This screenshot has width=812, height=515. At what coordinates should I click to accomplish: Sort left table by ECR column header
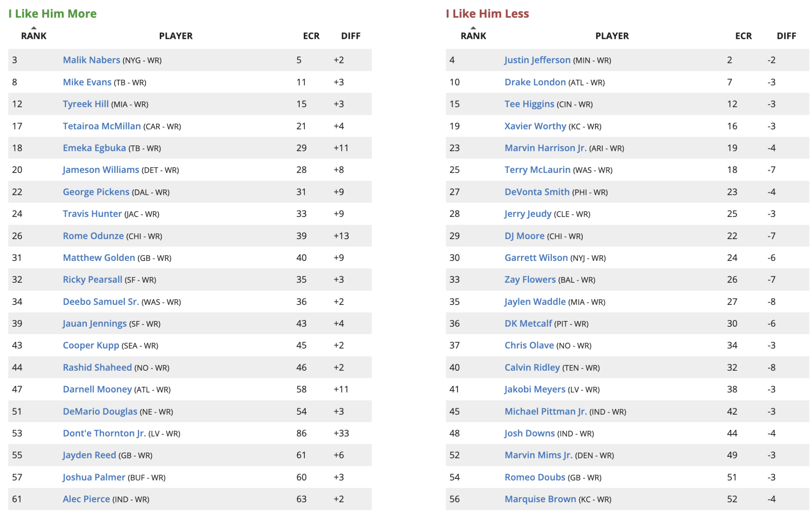312,36
